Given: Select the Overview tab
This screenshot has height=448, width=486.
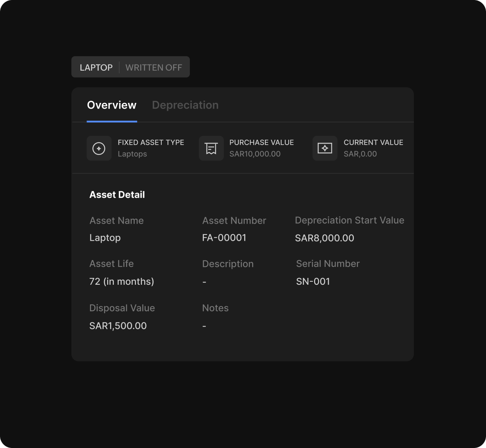Looking at the screenshot, I should pyautogui.click(x=112, y=105).
